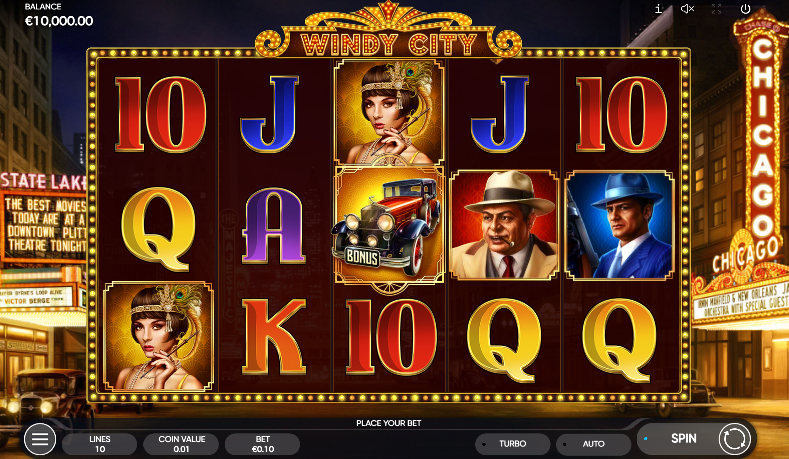Unmute the sound speaker icon

(x=687, y=9)
